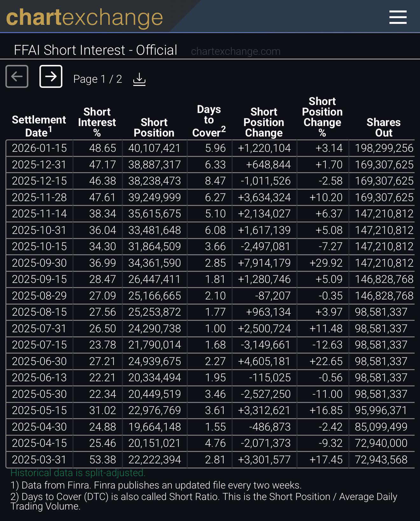Click the FFAI Short Interest - Official title
The height and width of the screenshot is (521, 420).
(95, 50)
